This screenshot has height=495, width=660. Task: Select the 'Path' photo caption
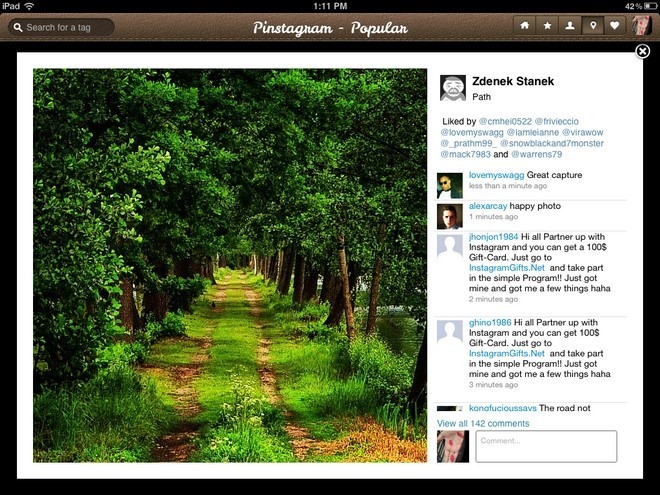pyautogui.click(x=481, y=97)
